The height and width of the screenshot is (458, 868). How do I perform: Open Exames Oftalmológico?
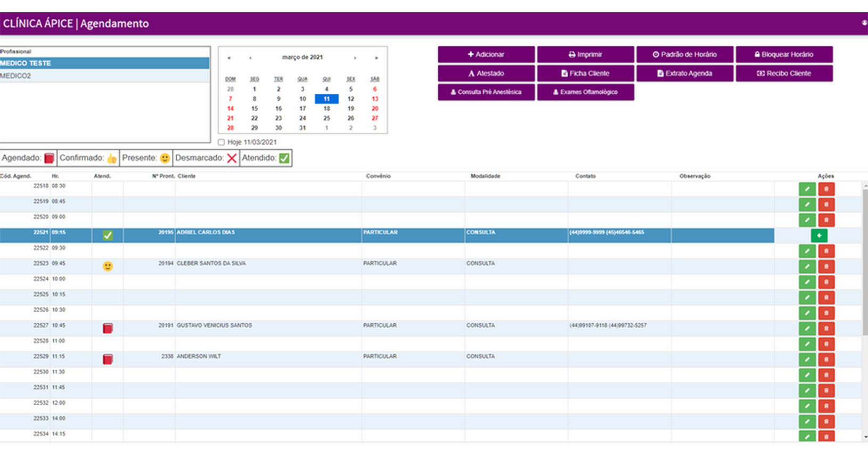click(x=585, y=92)
